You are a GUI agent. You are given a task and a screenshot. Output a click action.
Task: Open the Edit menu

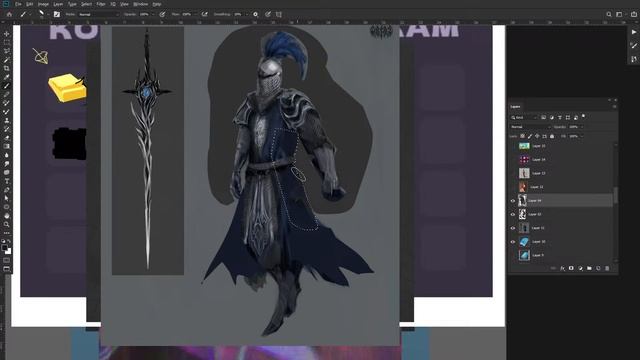[x=30, y=4]
